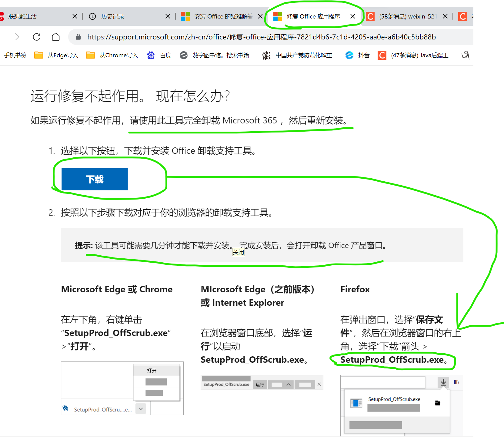Click the Microsoft Edge 或 Chrome heading
Screen dimensions: 504x437
[117, 289]
